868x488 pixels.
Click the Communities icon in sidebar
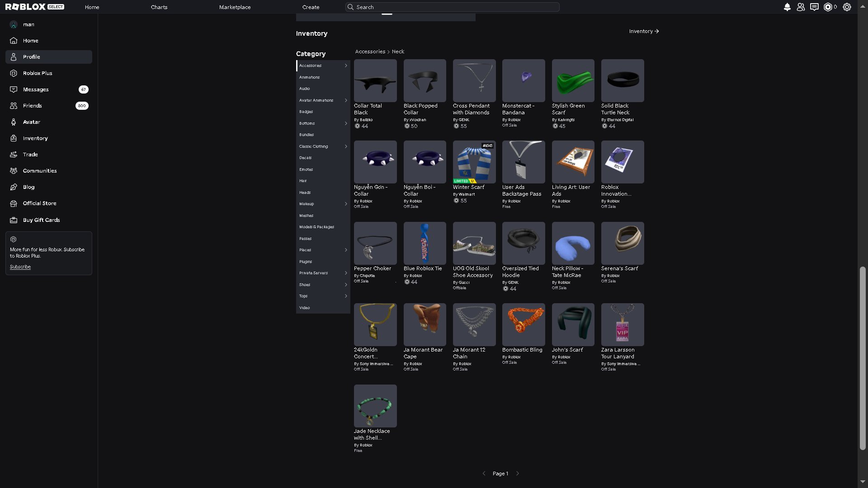coord(14,171)
